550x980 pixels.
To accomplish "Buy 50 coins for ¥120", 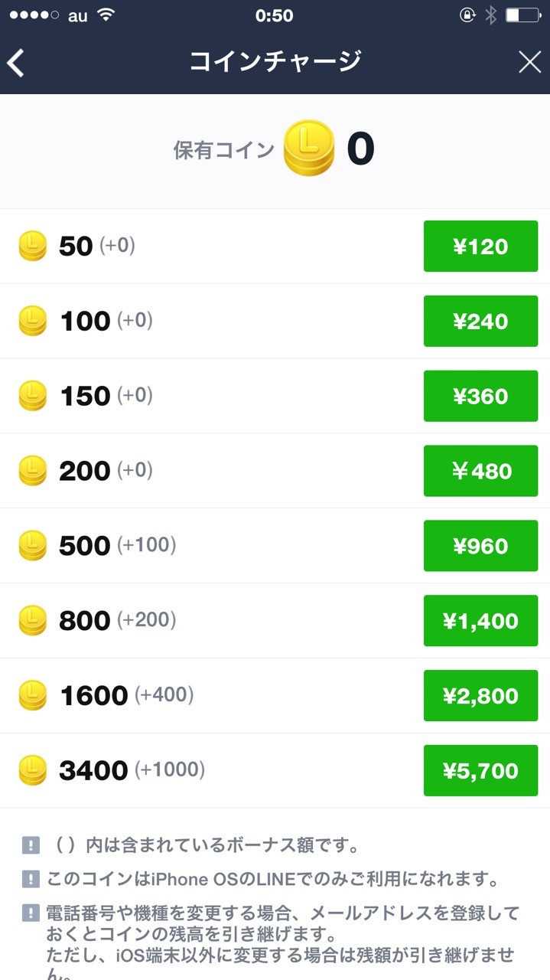I will point(480,247).
